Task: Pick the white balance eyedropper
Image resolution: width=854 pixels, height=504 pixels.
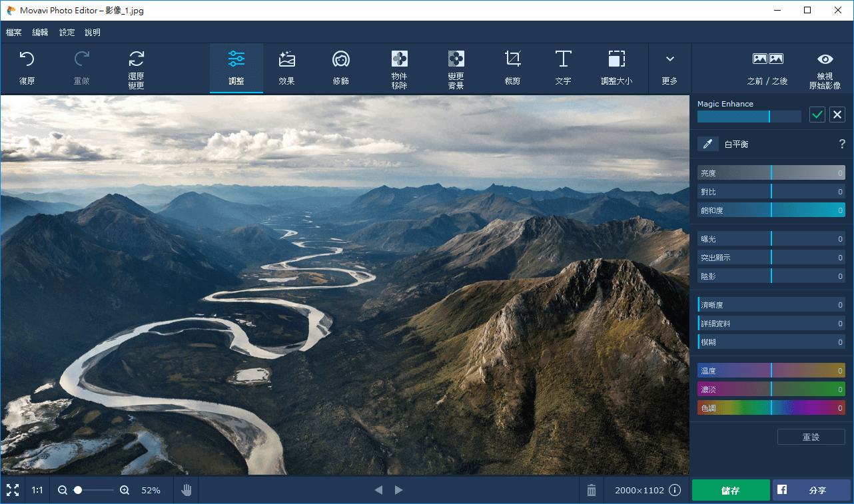Action: [x=707, y=144]
